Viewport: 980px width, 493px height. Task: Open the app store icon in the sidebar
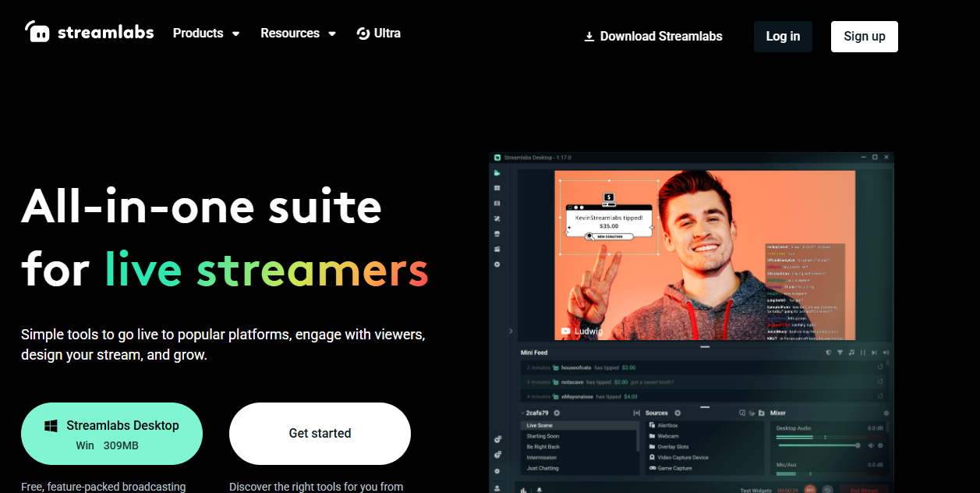point(497,233)
